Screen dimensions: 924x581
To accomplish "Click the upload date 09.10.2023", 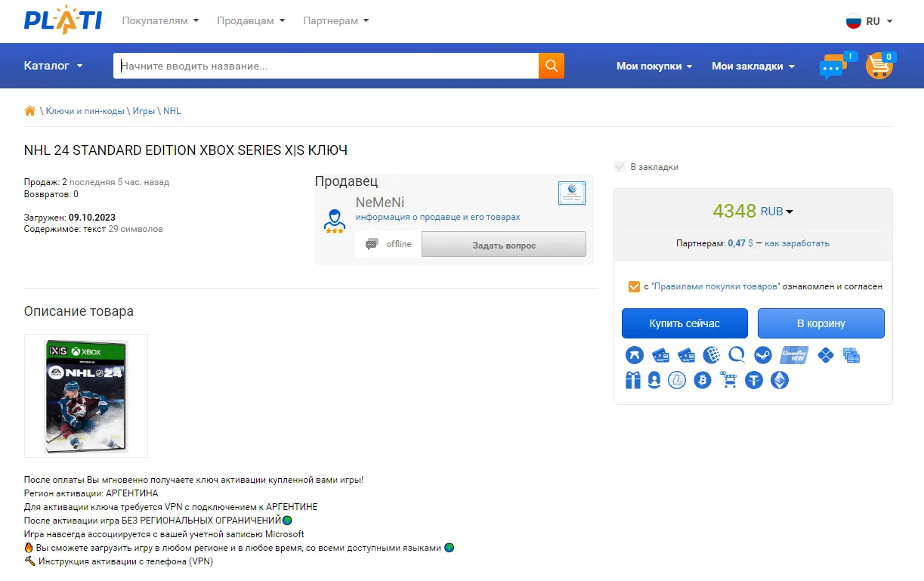I will [92, 217].
